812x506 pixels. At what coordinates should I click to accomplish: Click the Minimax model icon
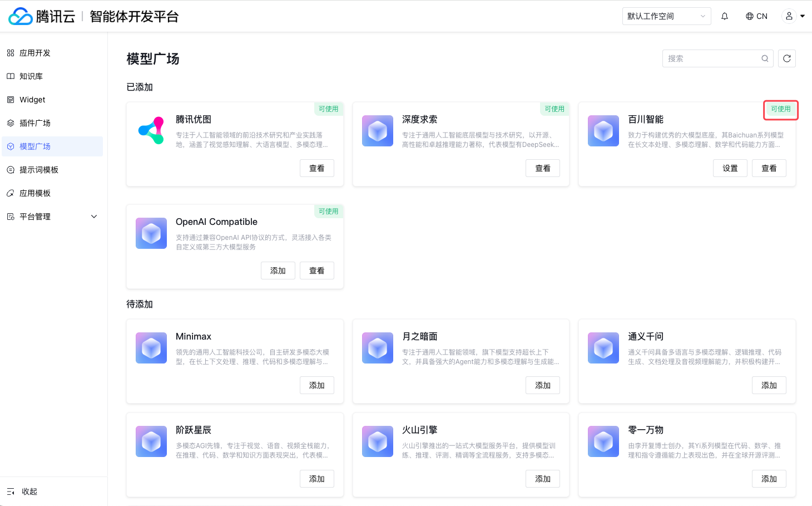coord(151,348)
